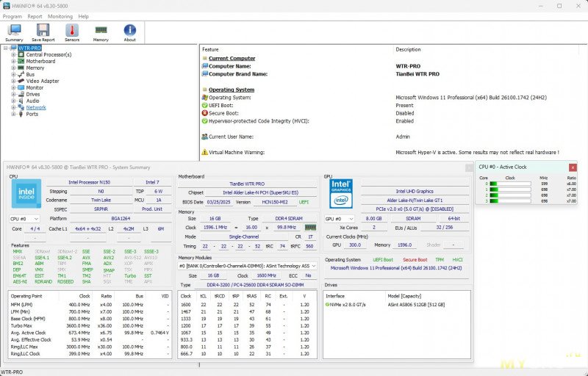This screenshot has height=376, width=588.
Task: Expand the Central Processor(s) node
Action: click(x=13, y=54)
